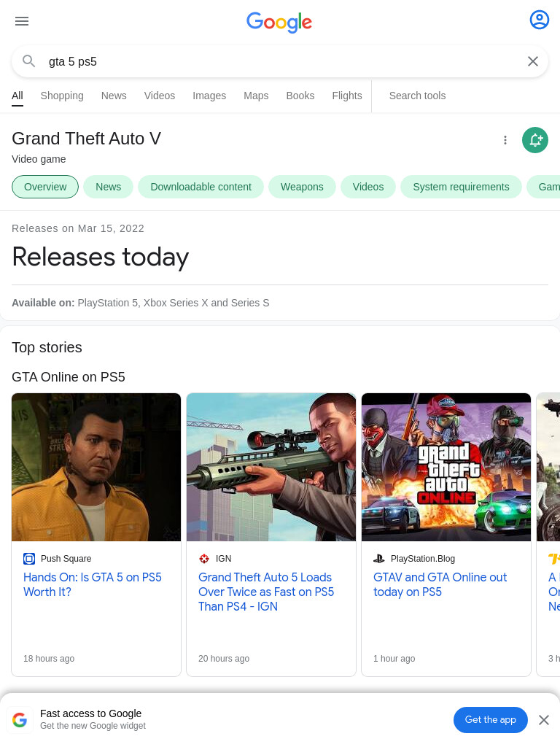Open the Google account profile icon

(x=539, y=20)
